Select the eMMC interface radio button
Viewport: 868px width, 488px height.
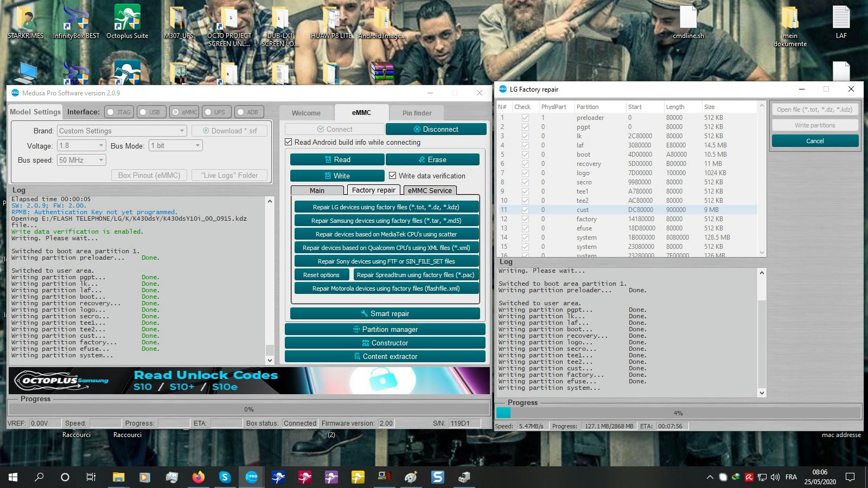coord(176,112)
